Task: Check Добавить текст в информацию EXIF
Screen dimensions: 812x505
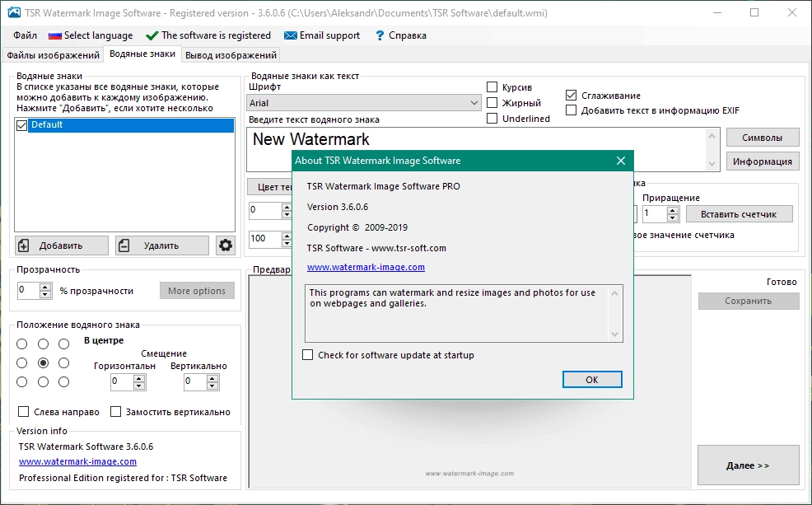Action: coord(571,110)
